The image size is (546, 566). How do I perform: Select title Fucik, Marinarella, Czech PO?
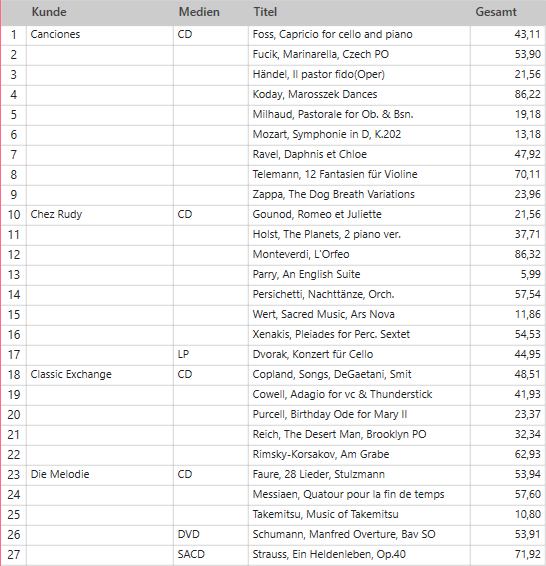(x=359, y=55)
